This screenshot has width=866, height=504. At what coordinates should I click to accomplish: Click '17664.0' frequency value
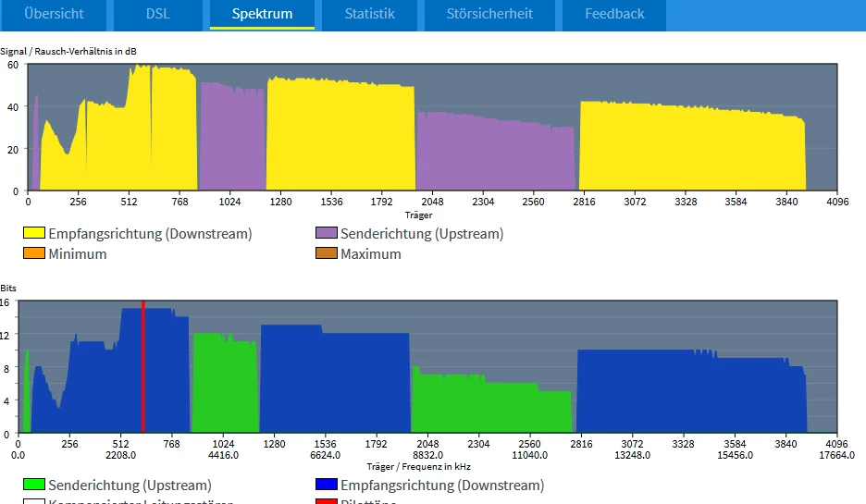836,455
